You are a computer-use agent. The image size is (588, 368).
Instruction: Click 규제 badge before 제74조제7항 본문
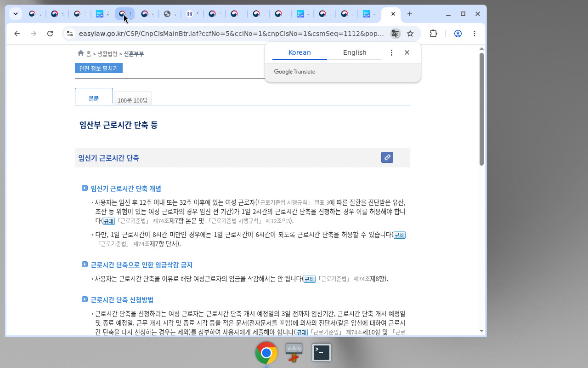108,221
